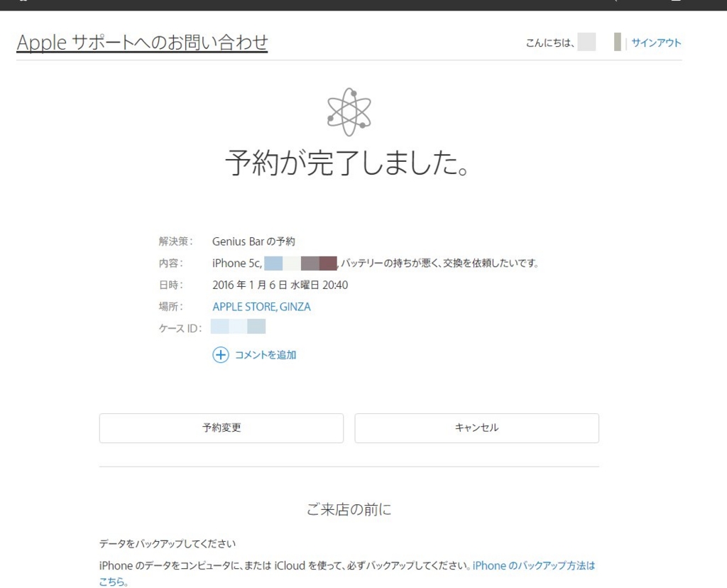727x588 pixels.
Task: Click the 場所 label
Action: [x=171, y=307]
